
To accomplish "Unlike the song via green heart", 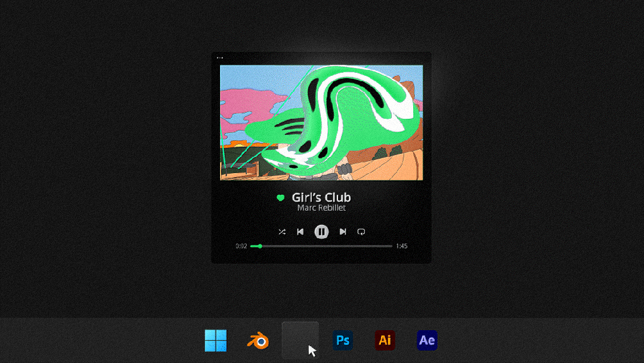I will tap(280, 198).
